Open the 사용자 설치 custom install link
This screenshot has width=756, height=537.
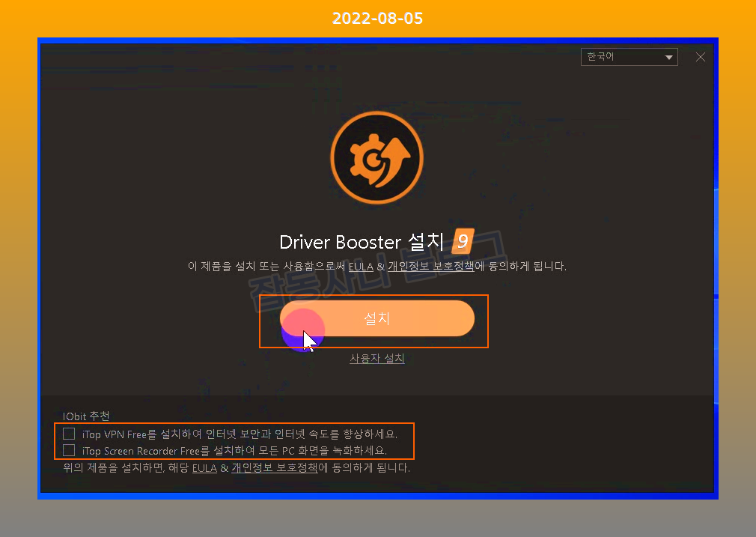coord(377,359)
